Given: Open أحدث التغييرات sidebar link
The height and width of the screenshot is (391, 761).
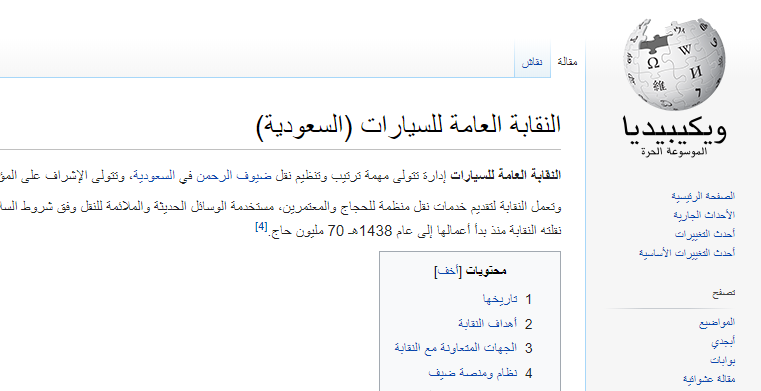Looking at the screenshot, I should coord(705,234).
